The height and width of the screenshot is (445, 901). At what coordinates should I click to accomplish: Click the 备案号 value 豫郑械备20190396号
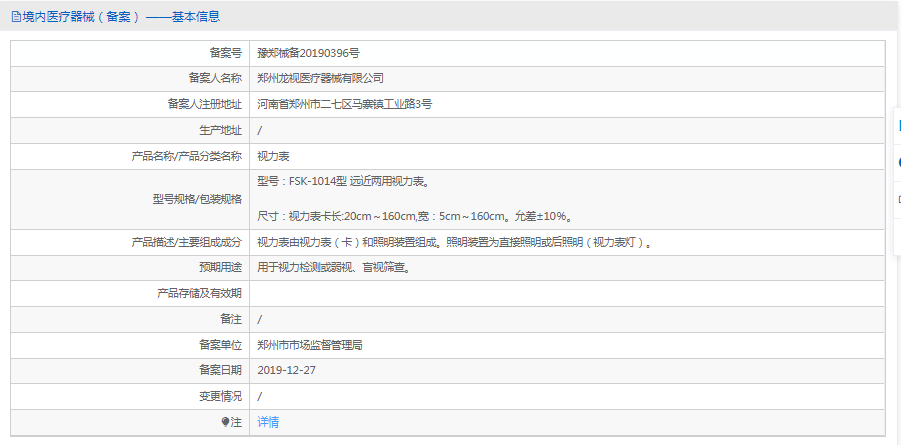tap(309, 52)
